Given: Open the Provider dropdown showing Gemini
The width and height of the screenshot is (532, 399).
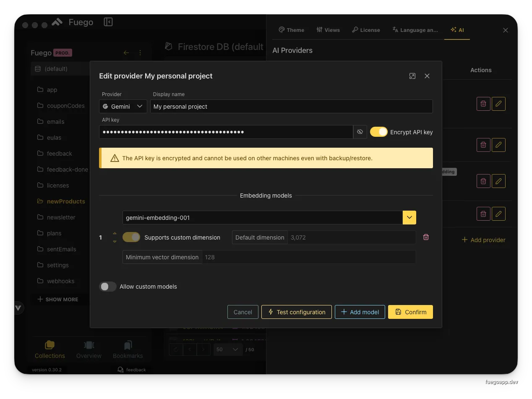Looking at the screenshot, I should (x=123, y=106).
